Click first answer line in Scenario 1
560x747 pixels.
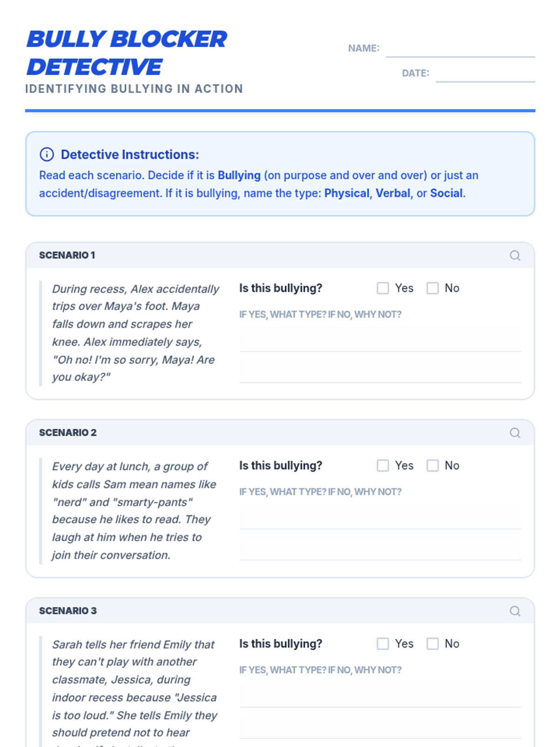click(x=380, y=340)
